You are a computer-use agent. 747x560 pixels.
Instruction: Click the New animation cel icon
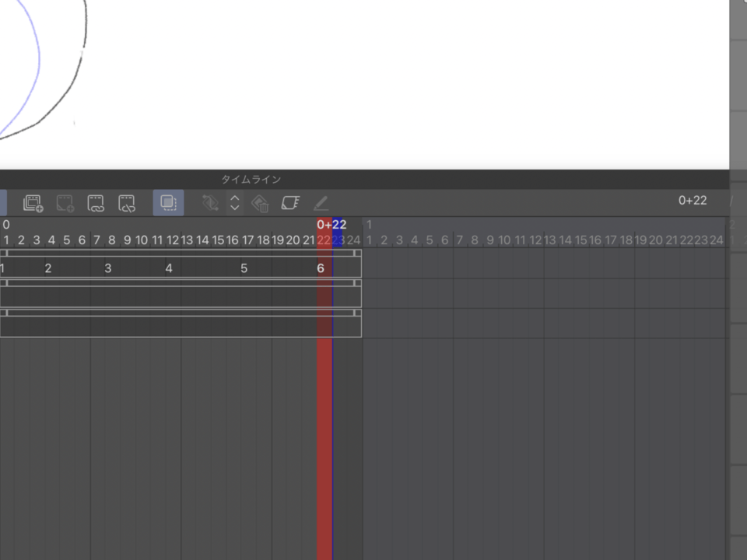(33, 203)
